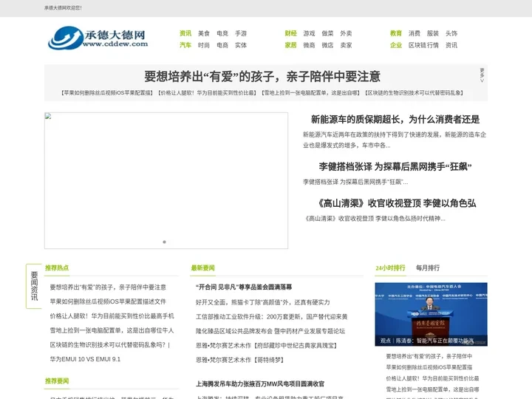The width and height of the screenshot is (532, 399).
Task: Open article 李健搭档张译 为探幕后黑网携手
Action: pyautogui.click(x=395, y=166)
